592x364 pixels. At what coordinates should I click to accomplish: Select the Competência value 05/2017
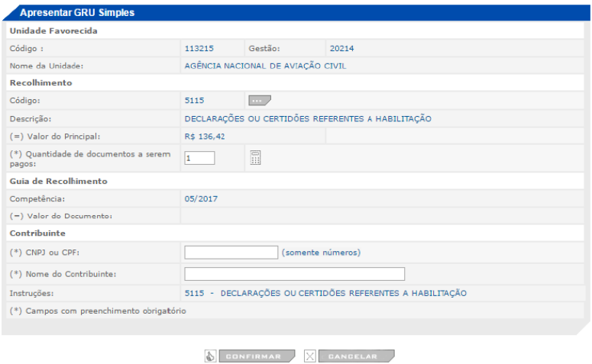(x=200, y=198)
